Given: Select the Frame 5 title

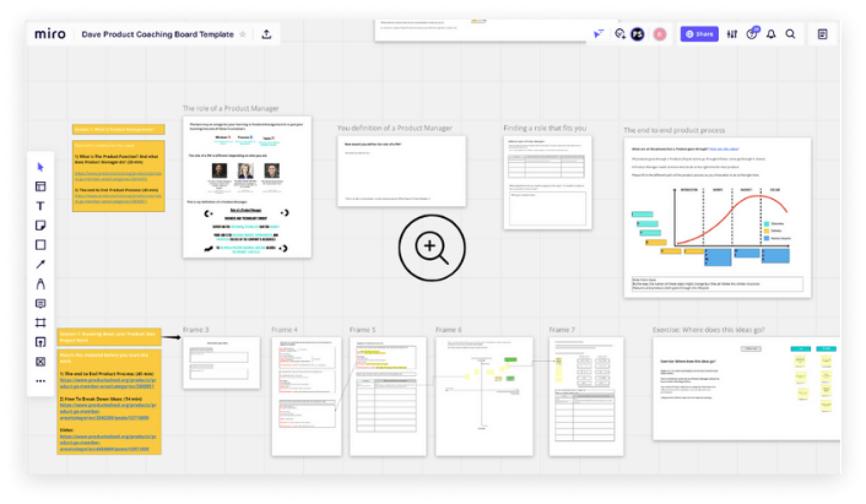Looking at the screenshot, I should [x=362, y=330].
